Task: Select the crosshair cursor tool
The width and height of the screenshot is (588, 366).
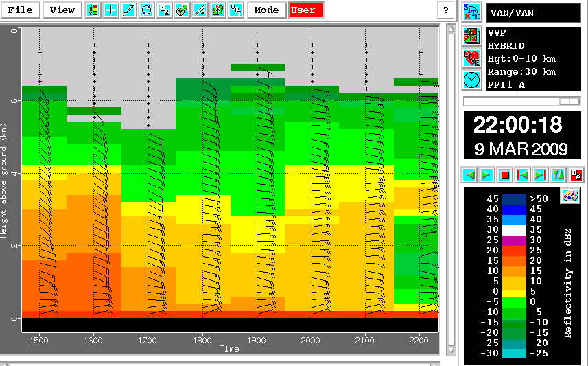Action: click(x=110, y=10)
